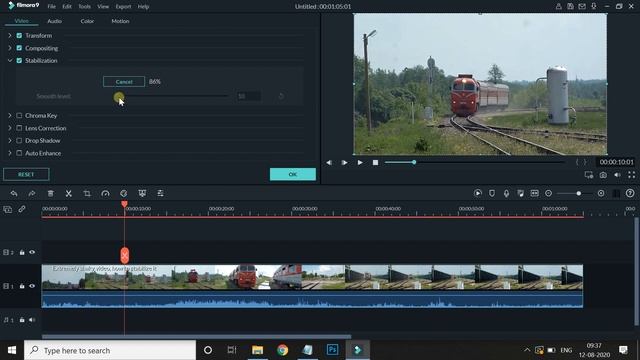The image size is (640, 360).
Task: Open the account user icon in title bar
Action: point(558,7)
